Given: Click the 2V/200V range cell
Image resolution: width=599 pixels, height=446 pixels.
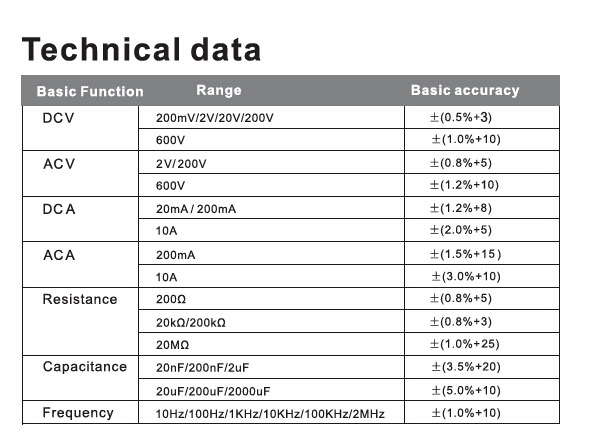Looking at the screenshot, I should point(271,163).
